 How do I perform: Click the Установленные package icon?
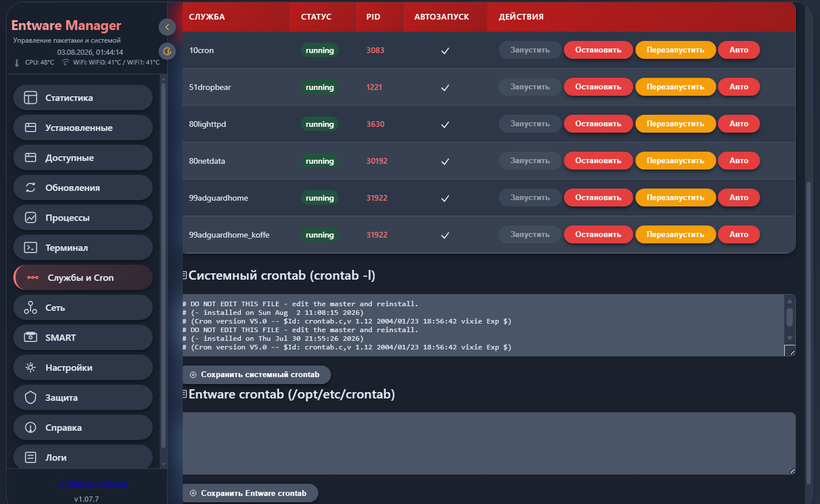[31, 127]
